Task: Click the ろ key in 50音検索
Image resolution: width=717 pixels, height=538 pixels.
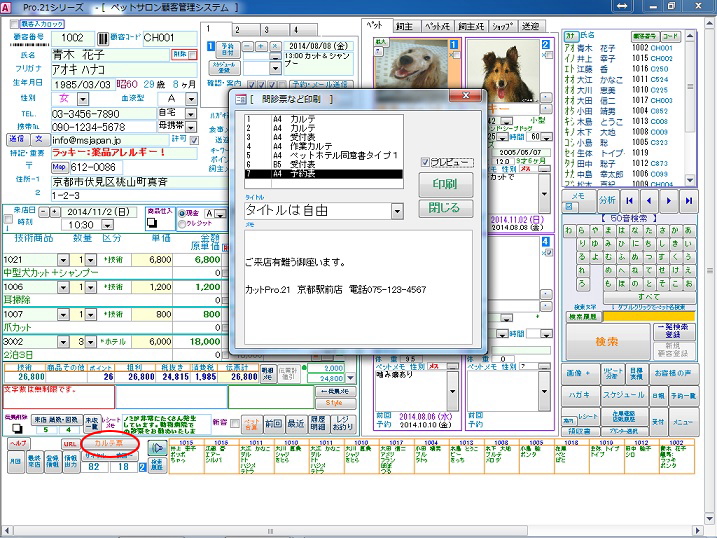Action: tap(582, 283)
